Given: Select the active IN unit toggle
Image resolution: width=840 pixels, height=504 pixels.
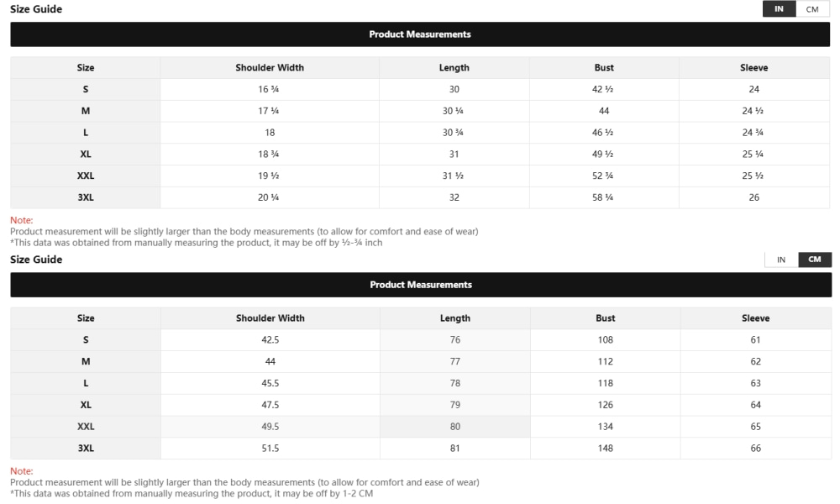Looking at the screenshot, I should (779, 9).
